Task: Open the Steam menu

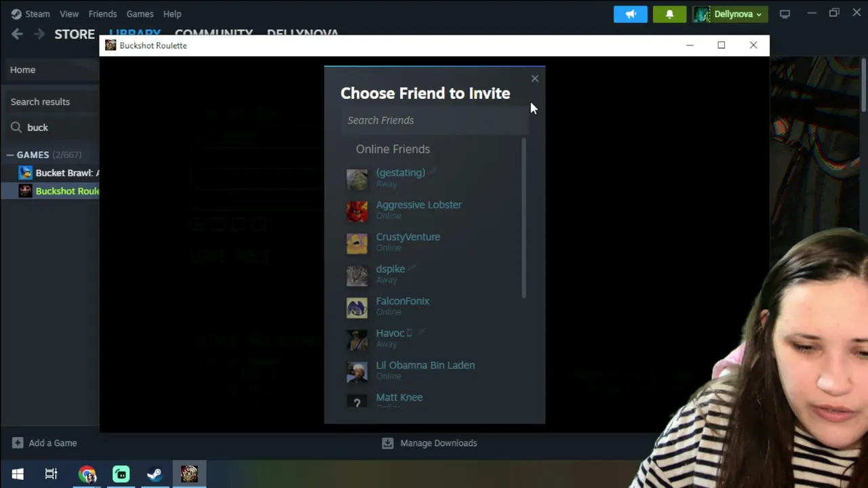Action: coord(31,14)
